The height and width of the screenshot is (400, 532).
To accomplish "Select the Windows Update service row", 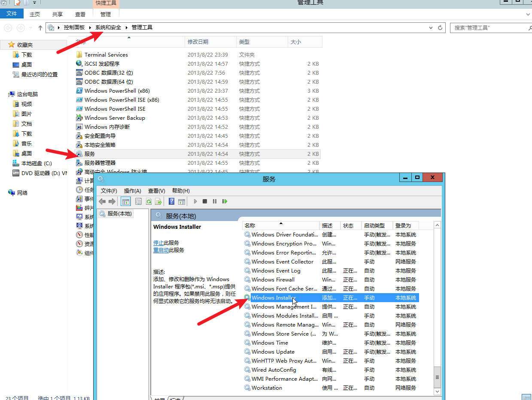I will pyautogui.click(x=331, y=352).
